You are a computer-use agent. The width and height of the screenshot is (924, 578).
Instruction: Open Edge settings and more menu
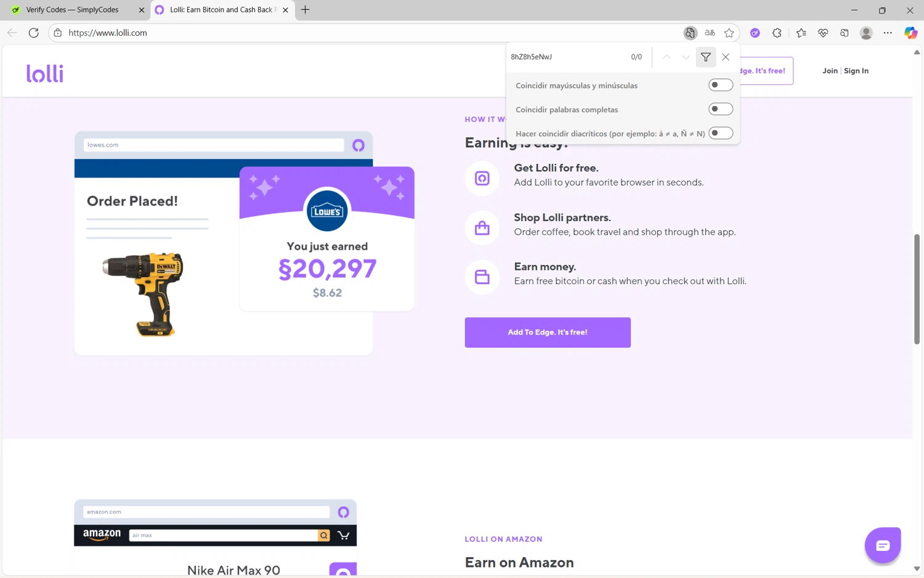point(888,33)
